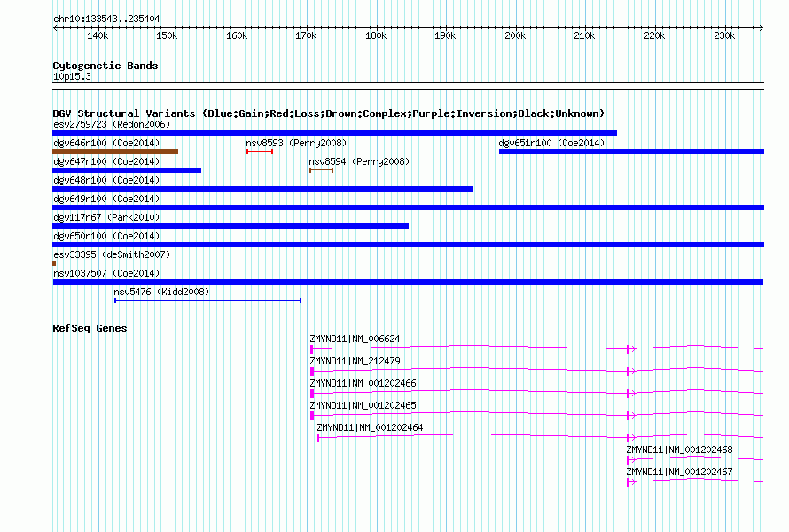Open the dgv646n100 (Coe2014) label
This screenshot has width=789, height=532.
click(x=106, y=143)
